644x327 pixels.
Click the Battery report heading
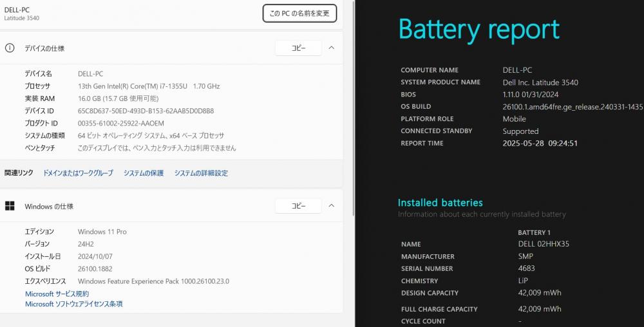479,30
